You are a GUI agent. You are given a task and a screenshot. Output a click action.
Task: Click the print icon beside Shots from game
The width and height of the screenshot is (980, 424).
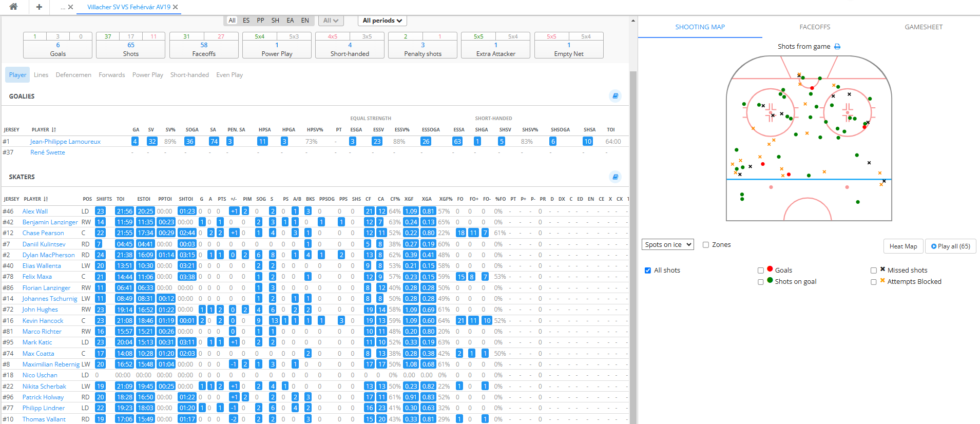pyautogui.click(x=837, y=46)
